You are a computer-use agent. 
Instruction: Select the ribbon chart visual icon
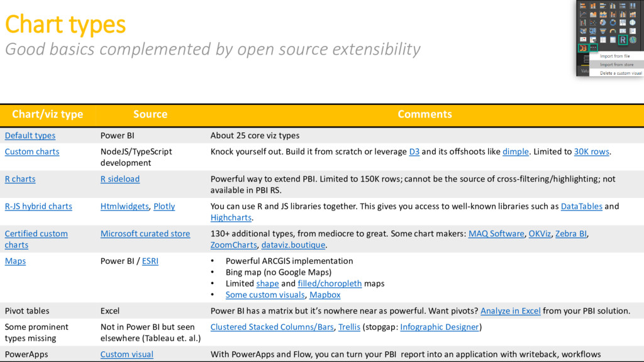pos(633,14)
